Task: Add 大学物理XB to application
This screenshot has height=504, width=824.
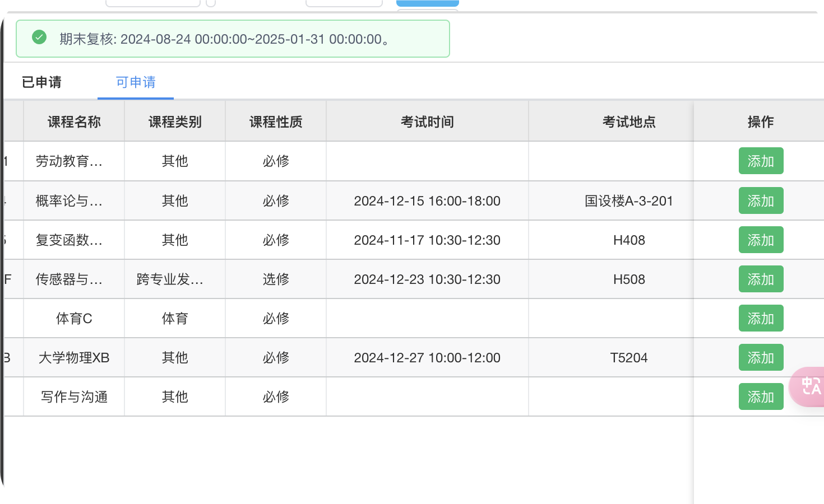Action: (x=761, y=358)
